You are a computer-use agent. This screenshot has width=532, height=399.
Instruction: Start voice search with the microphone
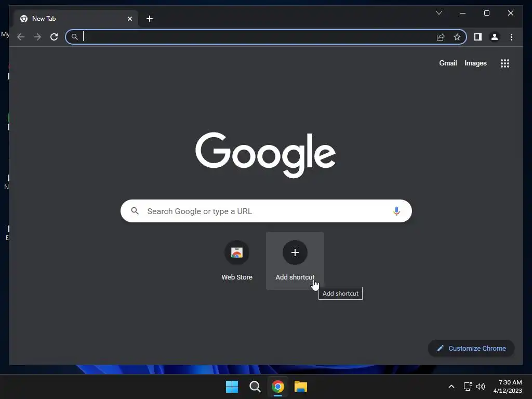click(396, 211)
